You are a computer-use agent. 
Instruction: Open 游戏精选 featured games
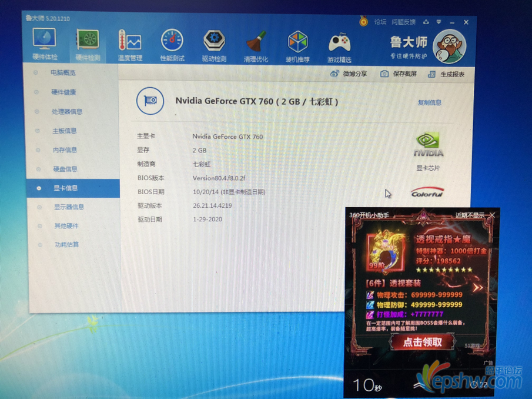pyautogui.click(x=339, y=48)
